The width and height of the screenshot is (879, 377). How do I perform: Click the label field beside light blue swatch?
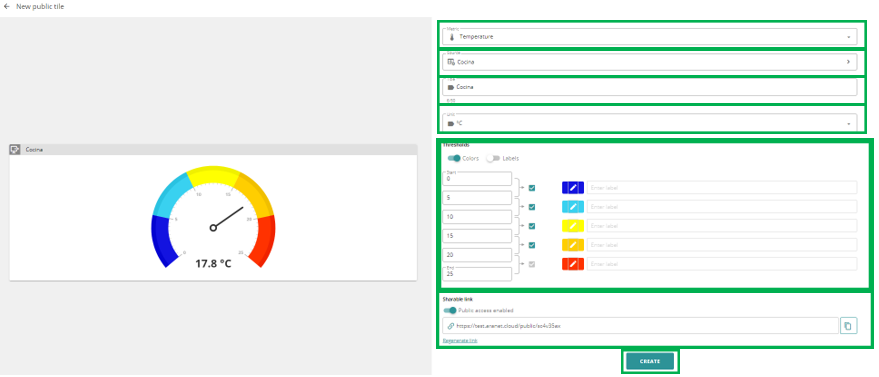tap(722, 207)
